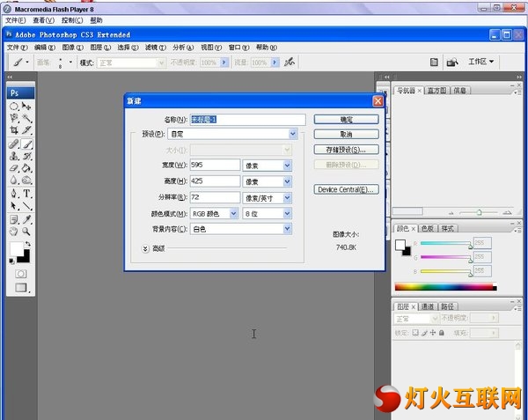Screen dimensions: 528x420
Task: Open the tool preset picker arrow
Action: click(x=27, y=62)
